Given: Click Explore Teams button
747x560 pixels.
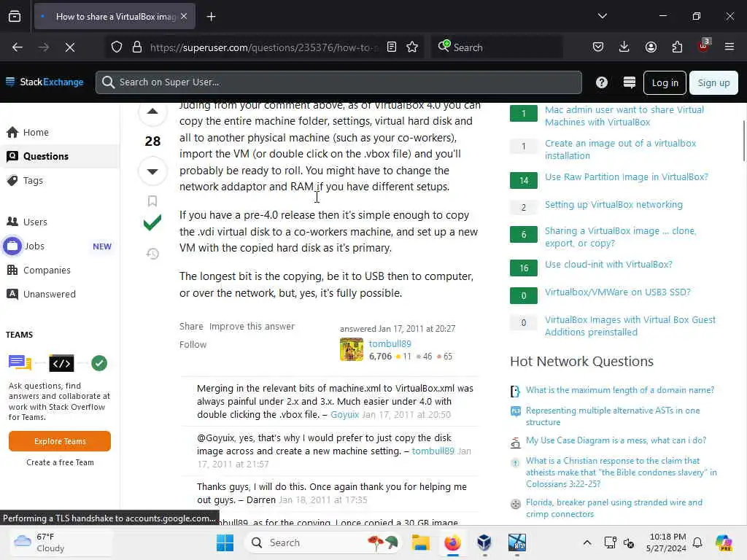Looking at the screenshot, I should pos(60,441).
